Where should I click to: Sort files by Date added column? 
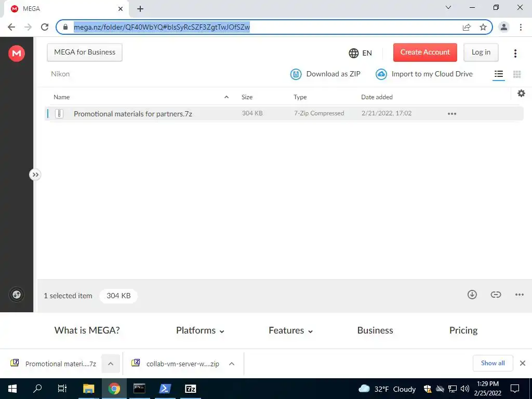coord(377,97)
